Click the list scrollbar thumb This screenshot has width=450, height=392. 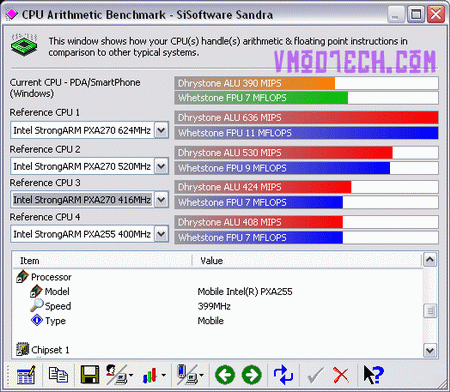[430, 311]
